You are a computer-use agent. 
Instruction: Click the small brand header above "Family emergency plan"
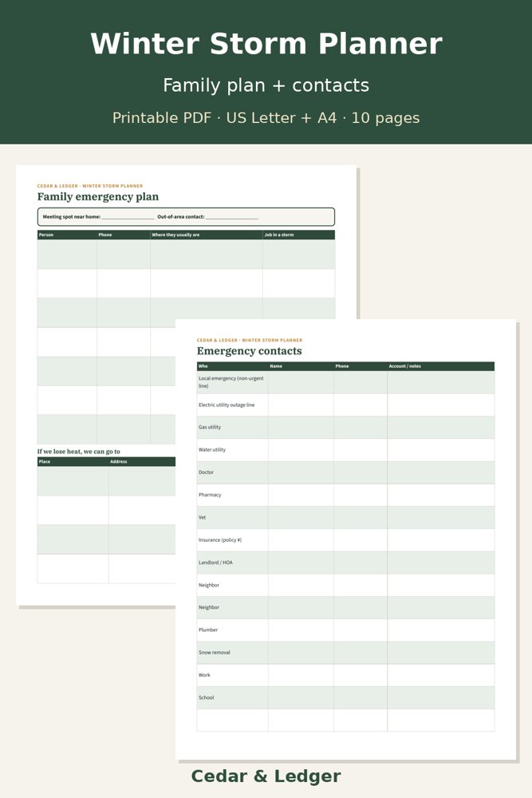click(x=90, y=186)
